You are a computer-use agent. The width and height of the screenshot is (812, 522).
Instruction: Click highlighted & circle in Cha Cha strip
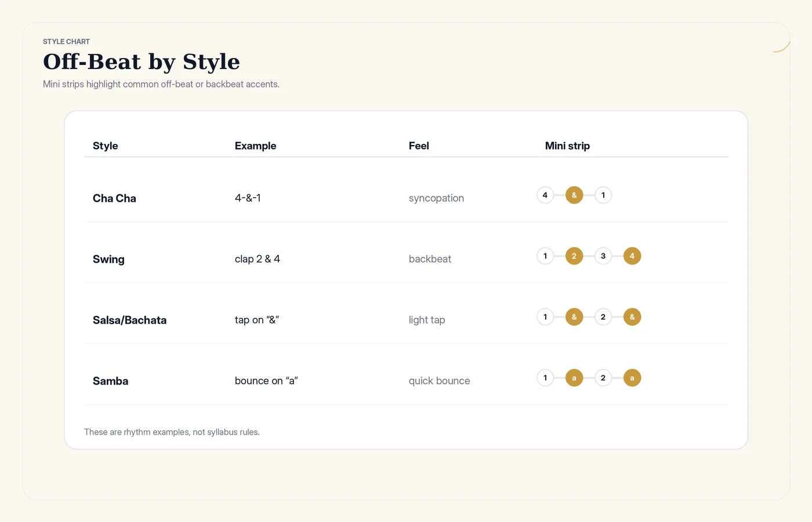(574, 195)
